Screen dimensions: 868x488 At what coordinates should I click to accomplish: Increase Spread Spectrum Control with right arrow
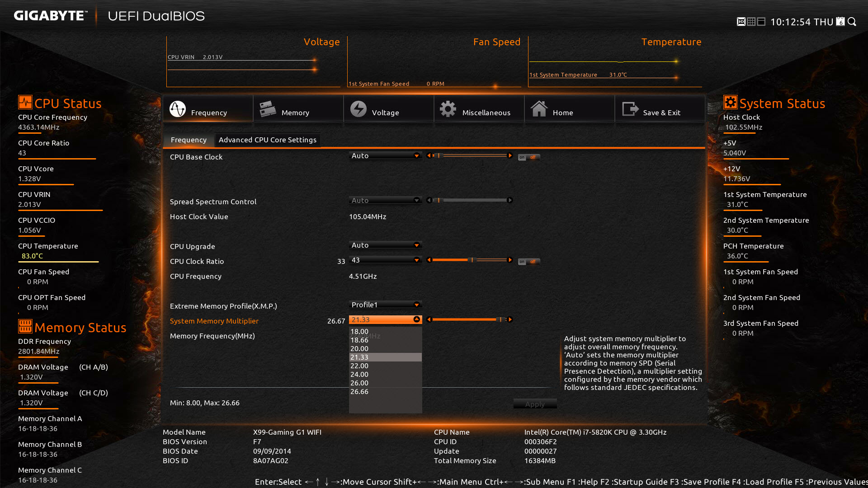[x=510, y=200]
